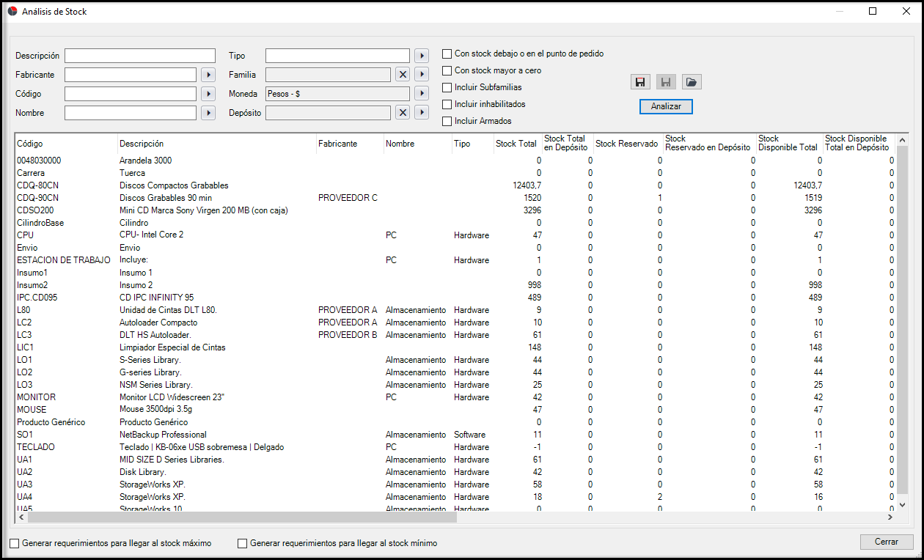This screenshot has width=924, height=560.
Task: Click into the Descripción input field
Action: coord(140,56)
